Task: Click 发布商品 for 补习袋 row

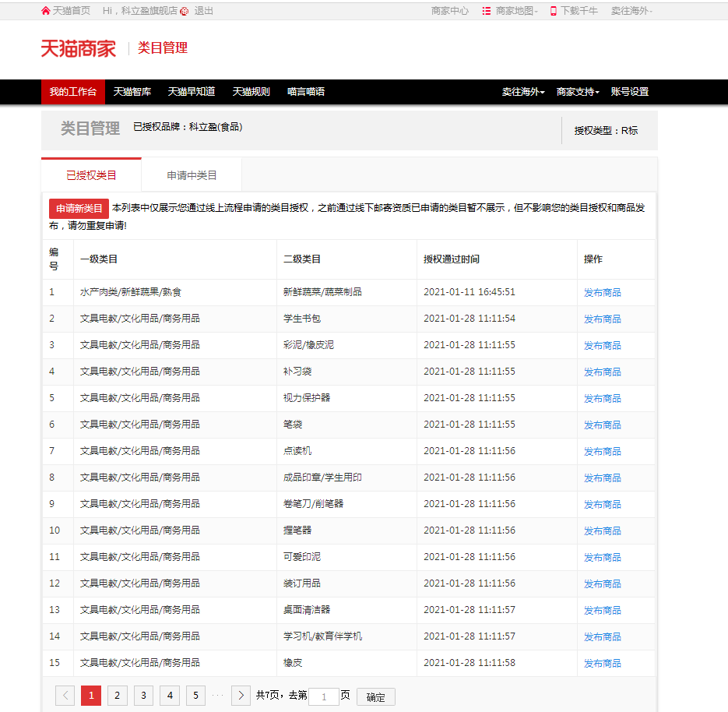Action: point(602,372)
